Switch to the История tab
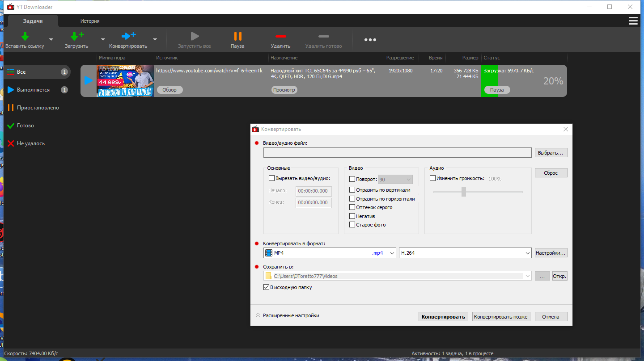The width and height of the screenshot is (644, 361). [90, 21]
